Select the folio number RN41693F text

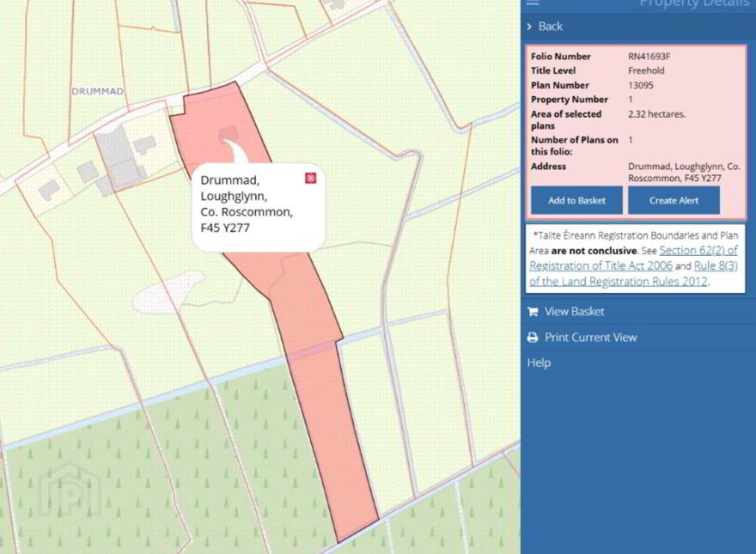click(x=649, y=57)
